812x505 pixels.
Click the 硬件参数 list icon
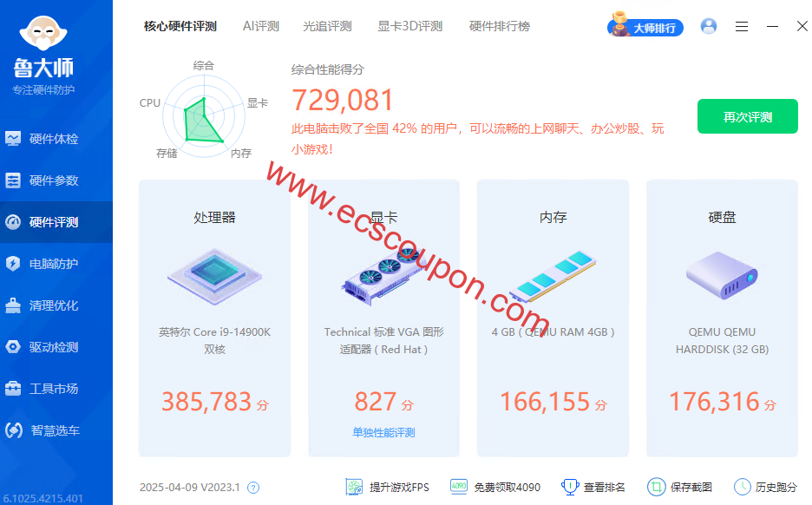click(13, 180)
